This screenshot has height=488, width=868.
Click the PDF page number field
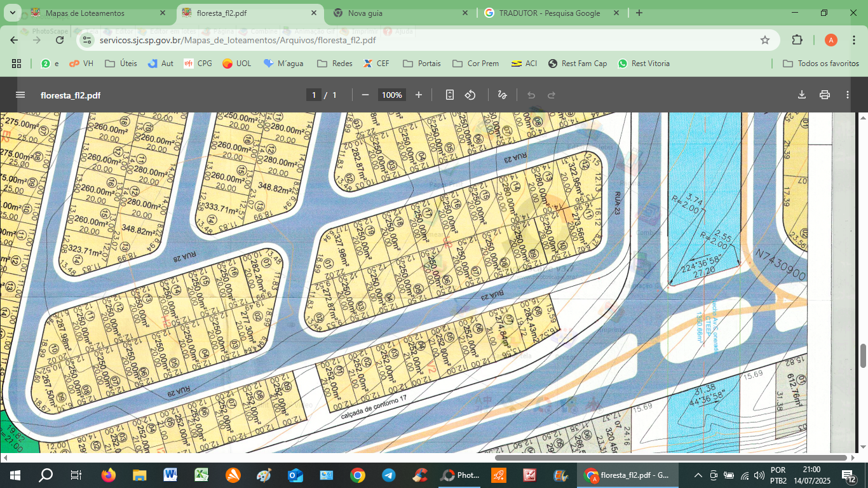313,95
